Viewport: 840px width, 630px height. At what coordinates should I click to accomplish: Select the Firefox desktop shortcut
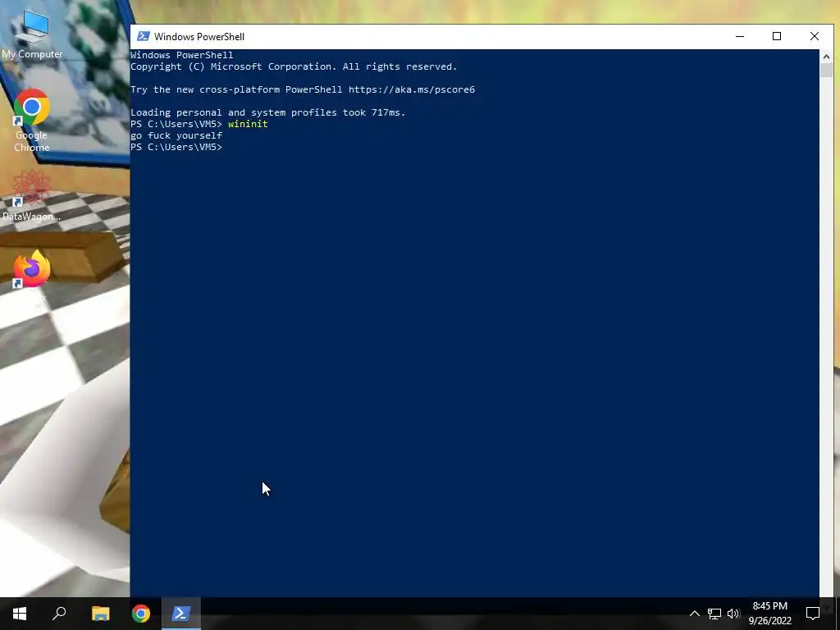pos(32,276)
